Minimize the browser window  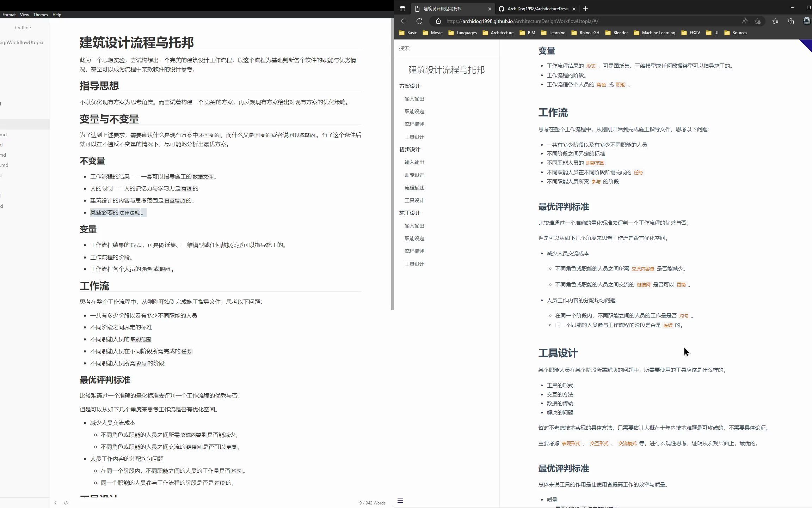(793, 7)
